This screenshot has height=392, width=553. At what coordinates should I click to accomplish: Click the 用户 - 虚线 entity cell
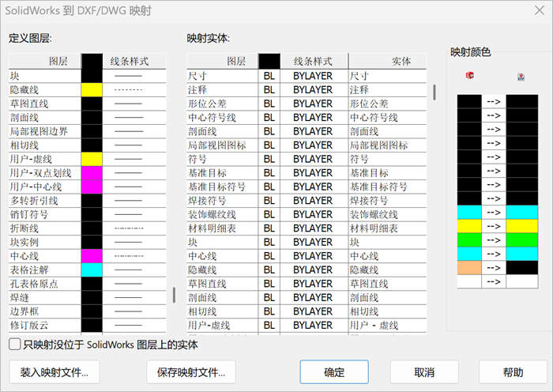click(x=387, y=326)
